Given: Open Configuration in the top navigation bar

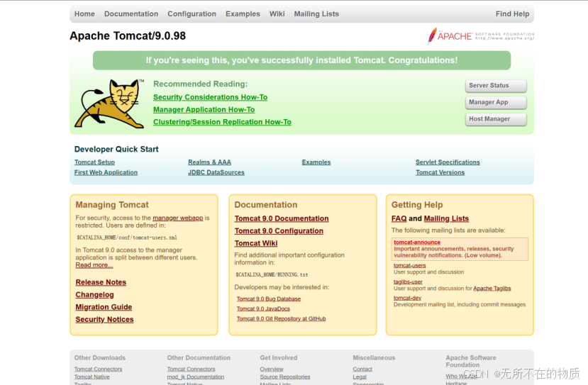Looking at the screenshot, I should coord(192,14).
